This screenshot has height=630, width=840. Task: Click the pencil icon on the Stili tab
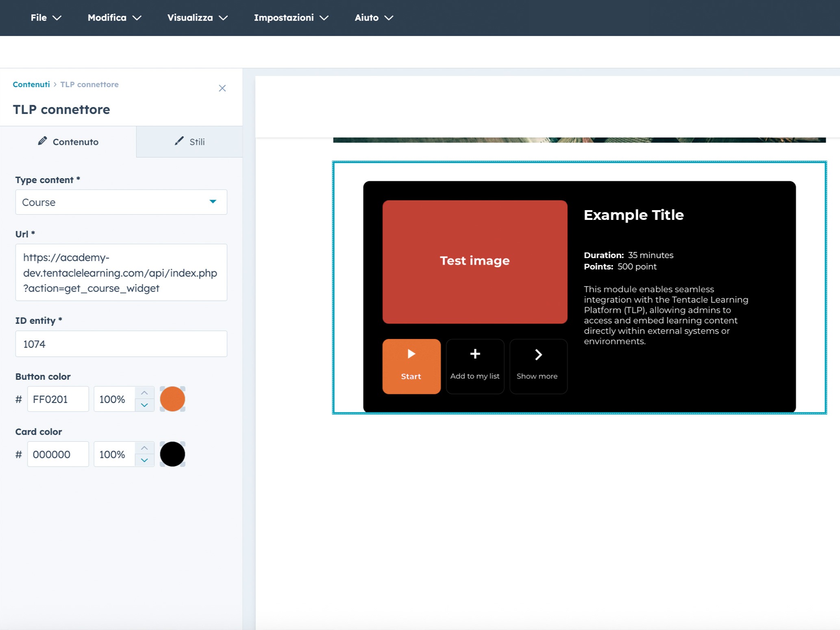[x=179, y=141]
